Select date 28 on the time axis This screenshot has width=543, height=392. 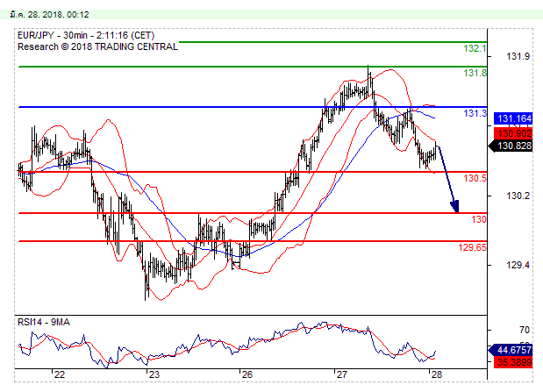pos(436,374)
